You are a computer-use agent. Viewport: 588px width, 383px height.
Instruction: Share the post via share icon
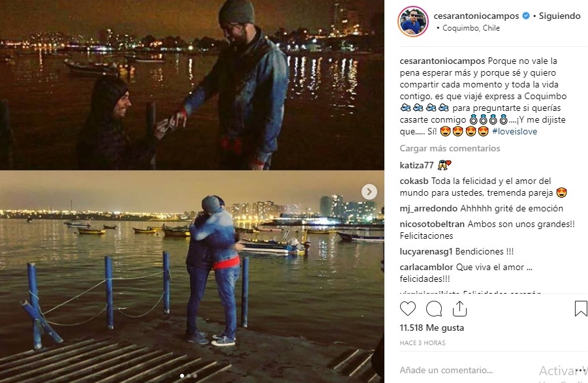[x=459, y=309]
